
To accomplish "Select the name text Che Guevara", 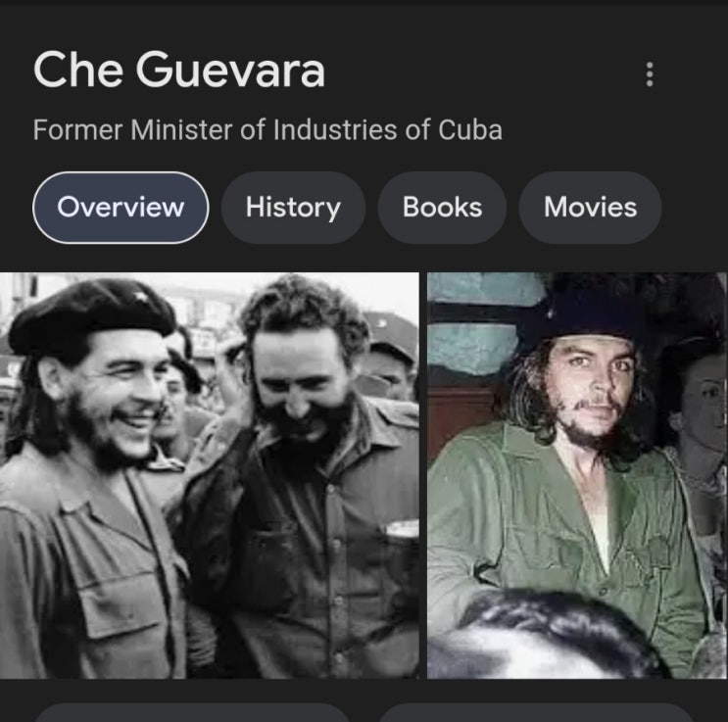I will pyautogui.click(x=178, y=70).
